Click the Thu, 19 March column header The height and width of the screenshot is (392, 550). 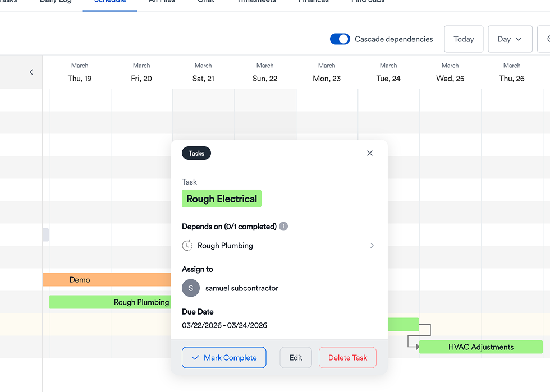(80, 72)
